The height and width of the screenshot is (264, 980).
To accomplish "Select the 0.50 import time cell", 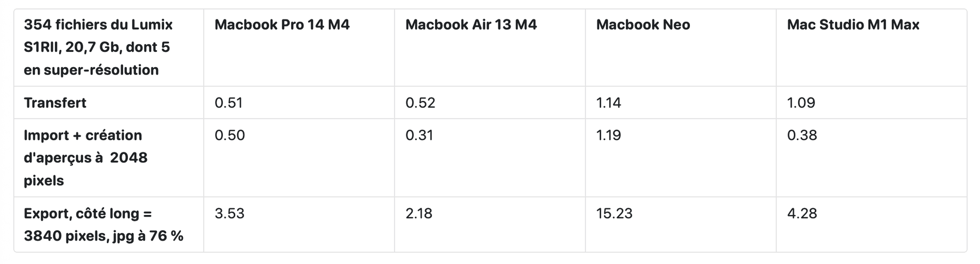I will click(x=230, y=135).
